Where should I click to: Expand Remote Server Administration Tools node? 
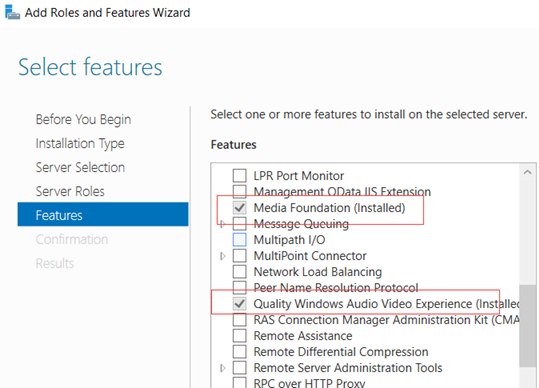[x=222, y=368]
